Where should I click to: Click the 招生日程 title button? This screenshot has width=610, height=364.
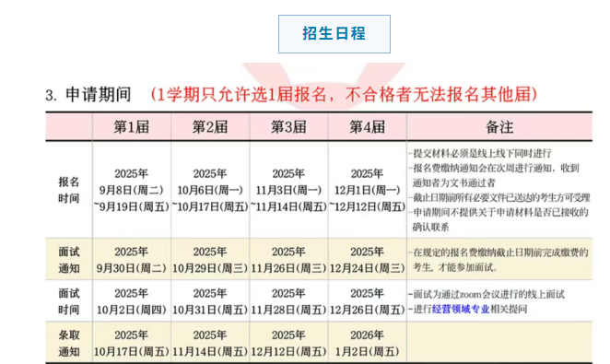point(334,34)
